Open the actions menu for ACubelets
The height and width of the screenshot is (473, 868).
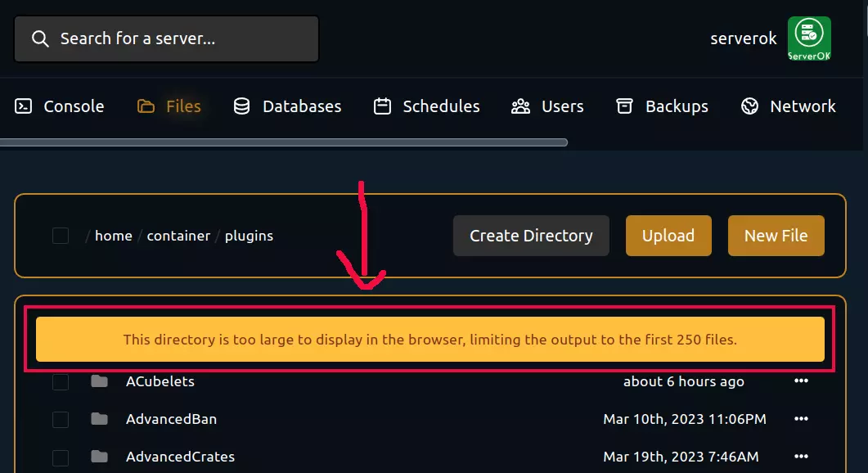pyautogui.click(x=801, y=381)
